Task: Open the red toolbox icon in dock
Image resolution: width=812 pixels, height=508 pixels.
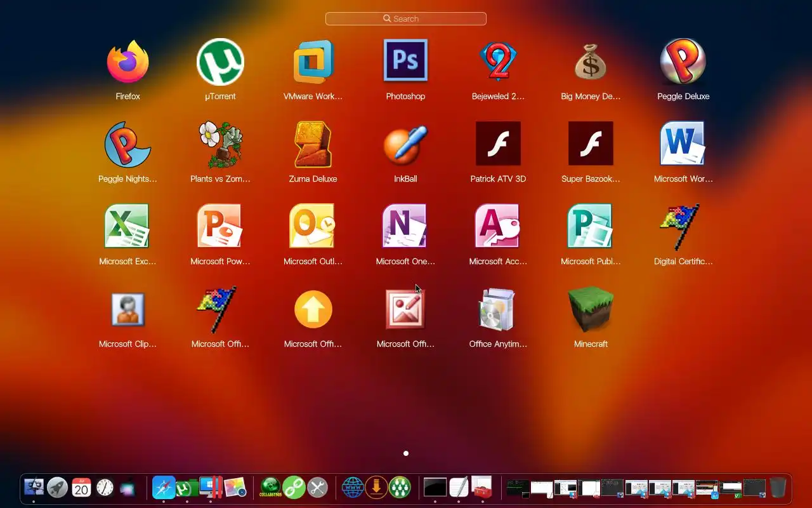Action: point(482,488)
